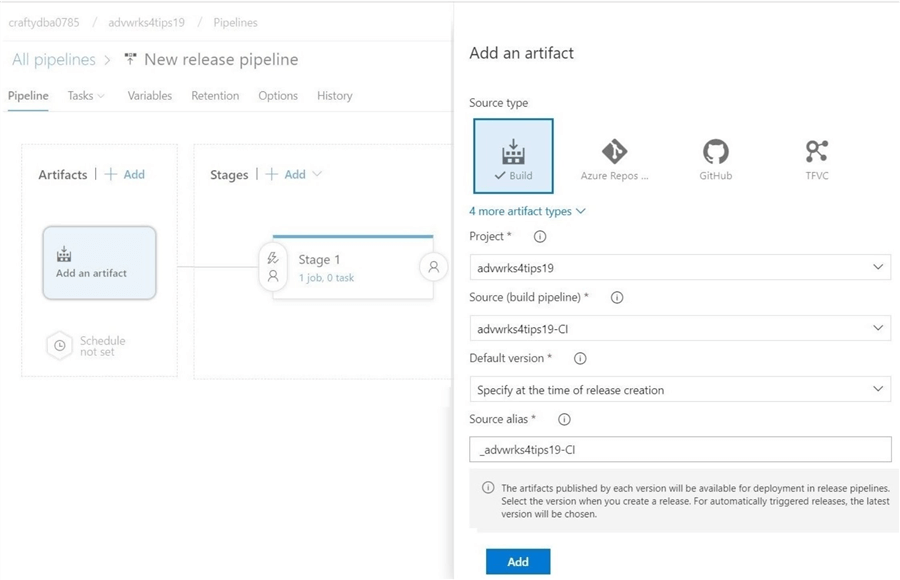900x580 pixels.
Task: Open the Retention tab
Action: coord(215,96)
